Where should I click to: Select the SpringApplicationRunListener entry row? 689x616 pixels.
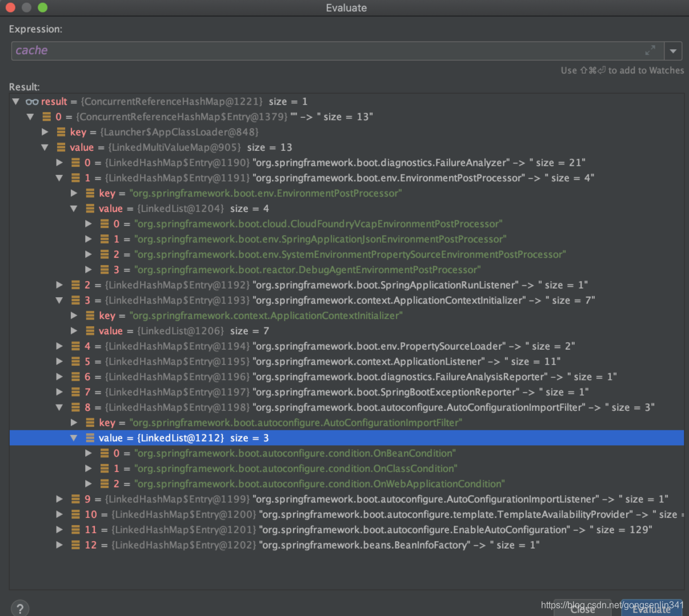(347, 285)
